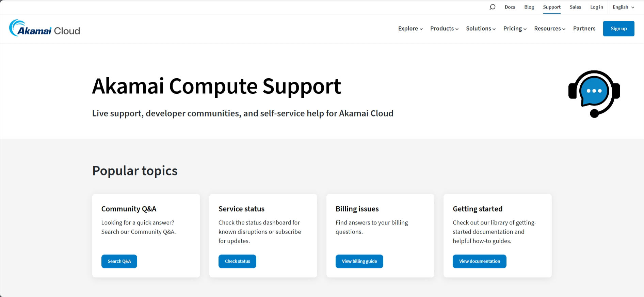This screenshot has height=297, width=644.
Task: Click the Service status card heading
Action: [241, 209]
